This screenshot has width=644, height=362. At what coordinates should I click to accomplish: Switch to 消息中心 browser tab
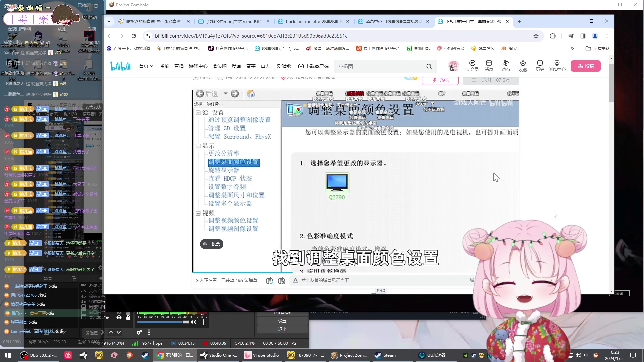(x=393, y=21)
